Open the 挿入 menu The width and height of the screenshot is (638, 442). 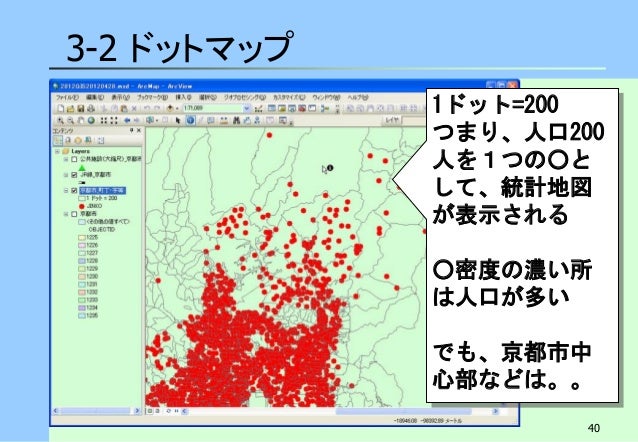coord(183,98)
